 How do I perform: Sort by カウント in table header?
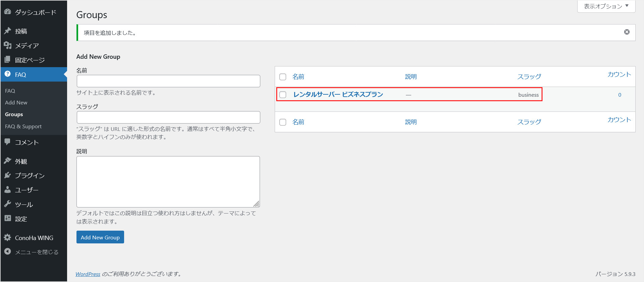click(619, 74)
